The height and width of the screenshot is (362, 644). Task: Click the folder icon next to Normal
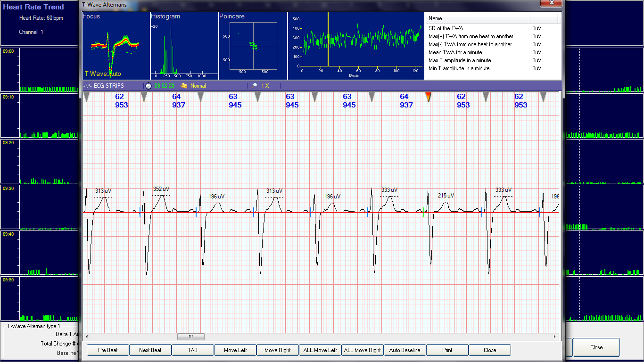click(x=184, y=86)
